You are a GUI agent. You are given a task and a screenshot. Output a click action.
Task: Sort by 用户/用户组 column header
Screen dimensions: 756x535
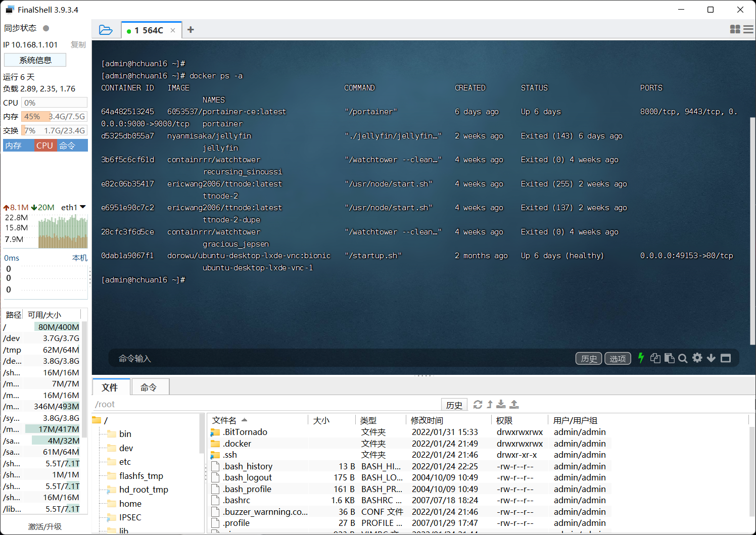tap(648, 420)
